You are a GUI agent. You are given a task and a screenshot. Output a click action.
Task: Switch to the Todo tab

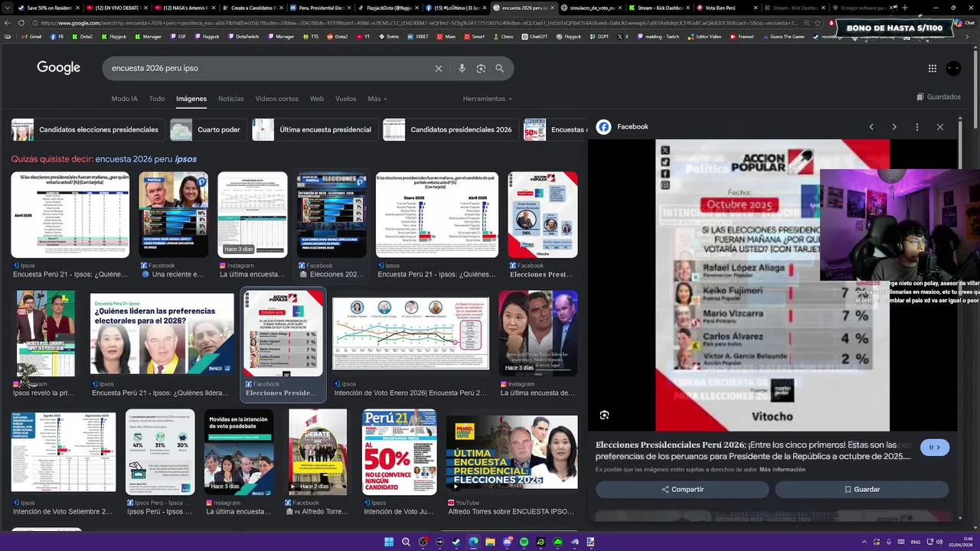click(x=157, y=99)
